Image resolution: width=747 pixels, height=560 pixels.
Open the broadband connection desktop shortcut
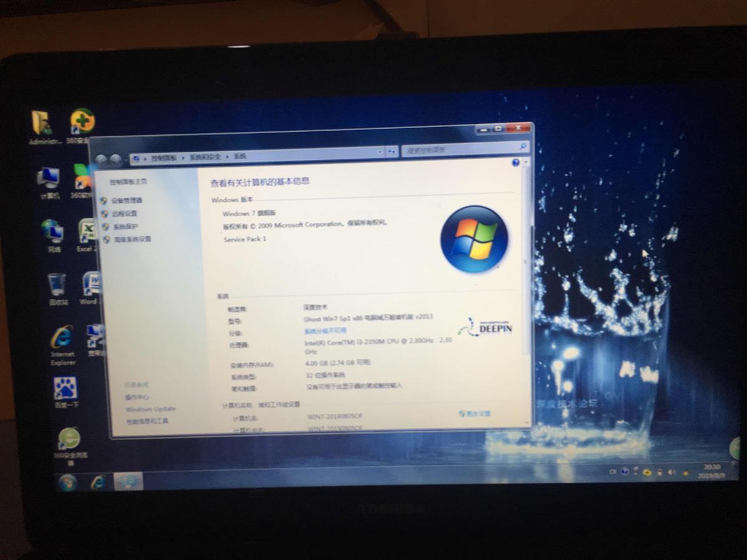pos(95,340)
